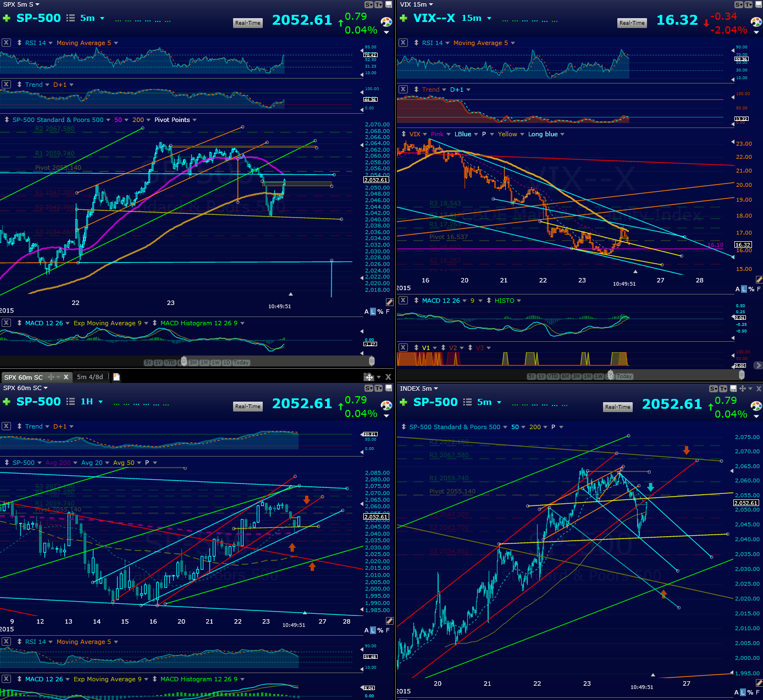Toggle L scale in INDEX 5m chart
Screen dimensions: 763x700
point(744,692)
